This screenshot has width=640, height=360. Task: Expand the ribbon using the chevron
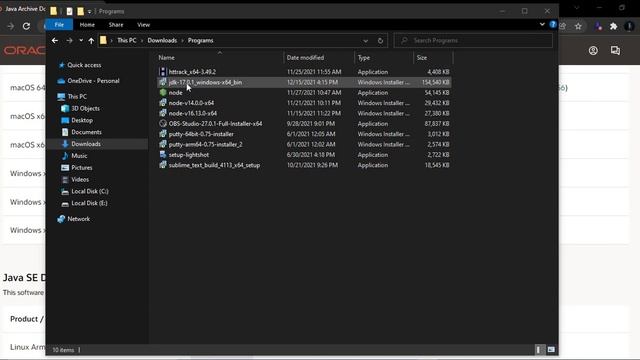pyautogui.click(x=542, y=24)
